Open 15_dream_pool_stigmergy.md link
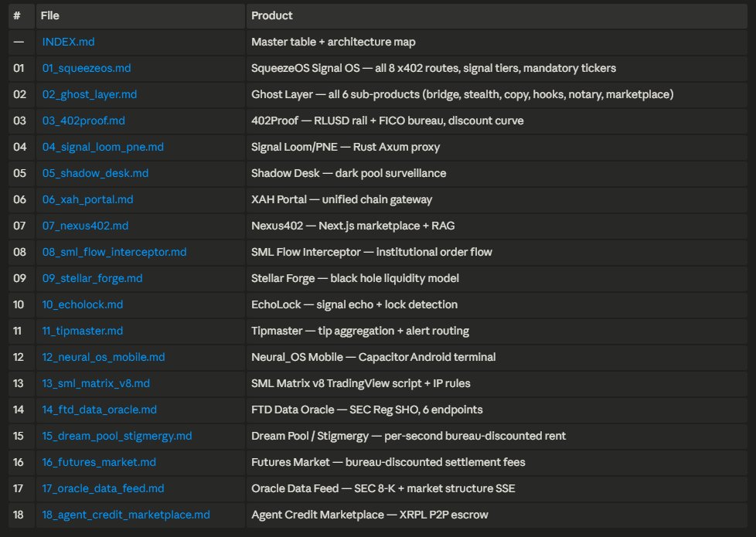The height and width of the screenshot is (537, 756). 117,436
